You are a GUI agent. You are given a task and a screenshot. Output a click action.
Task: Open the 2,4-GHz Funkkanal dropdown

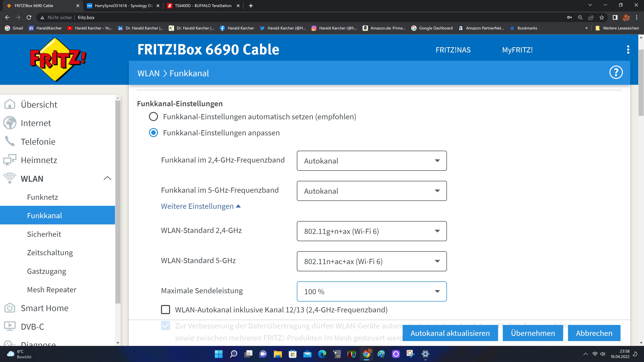(x=371, y=161)
